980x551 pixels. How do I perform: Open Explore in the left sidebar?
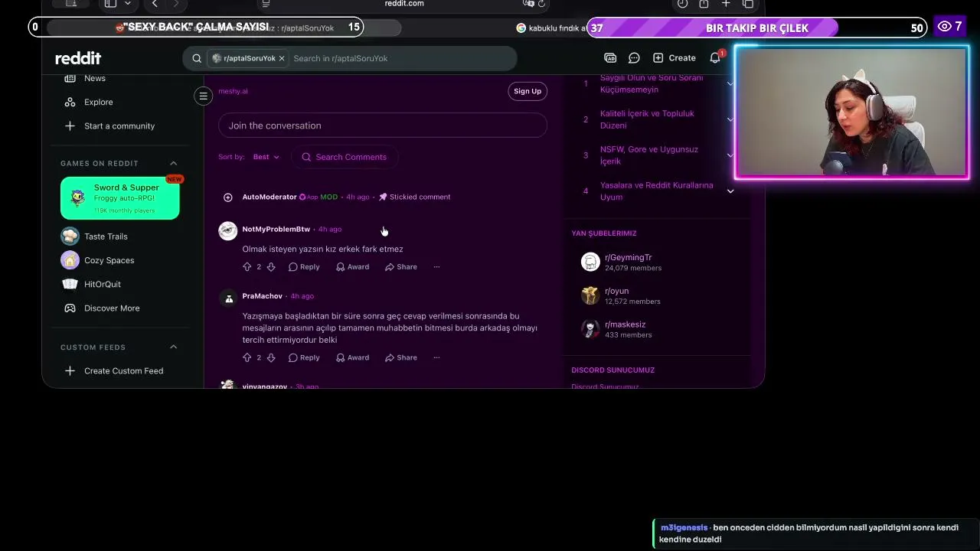99,102
